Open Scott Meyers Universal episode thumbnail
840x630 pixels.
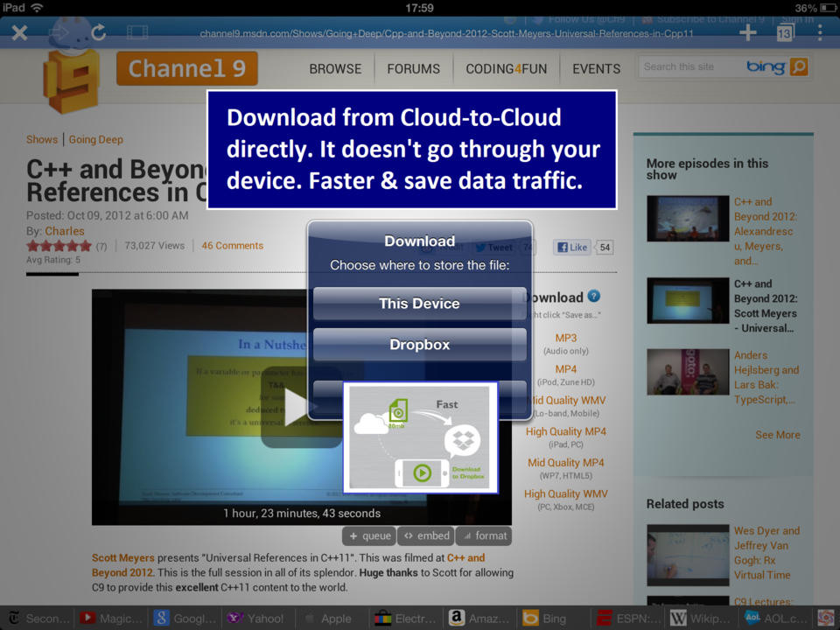(x=688, y=300)
